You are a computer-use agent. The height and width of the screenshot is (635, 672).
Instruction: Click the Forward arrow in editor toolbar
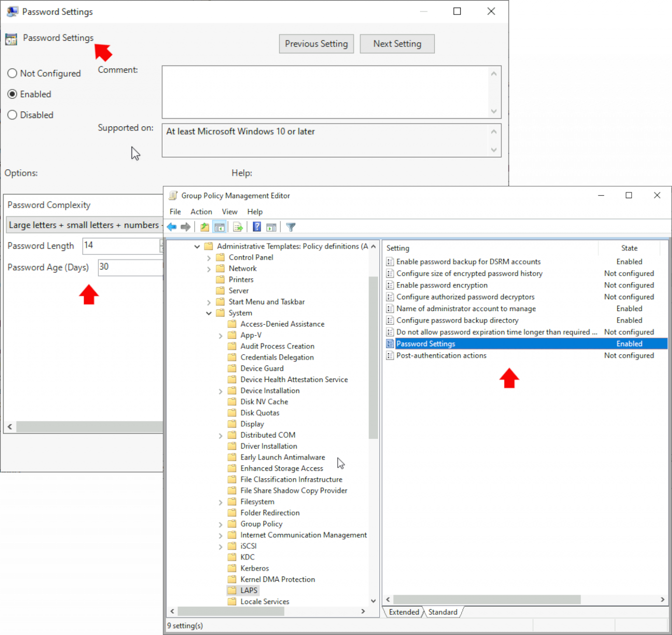pos(185,227)
